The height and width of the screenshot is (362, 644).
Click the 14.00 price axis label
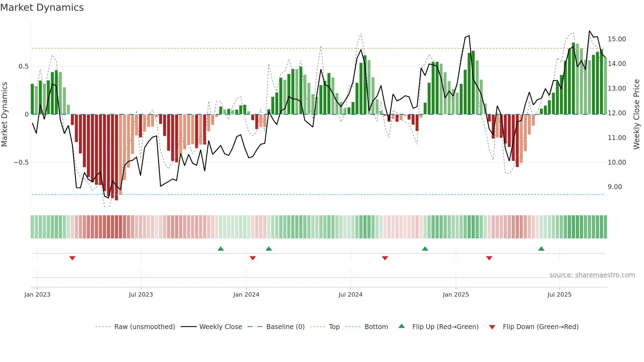(x=617, y=64)
